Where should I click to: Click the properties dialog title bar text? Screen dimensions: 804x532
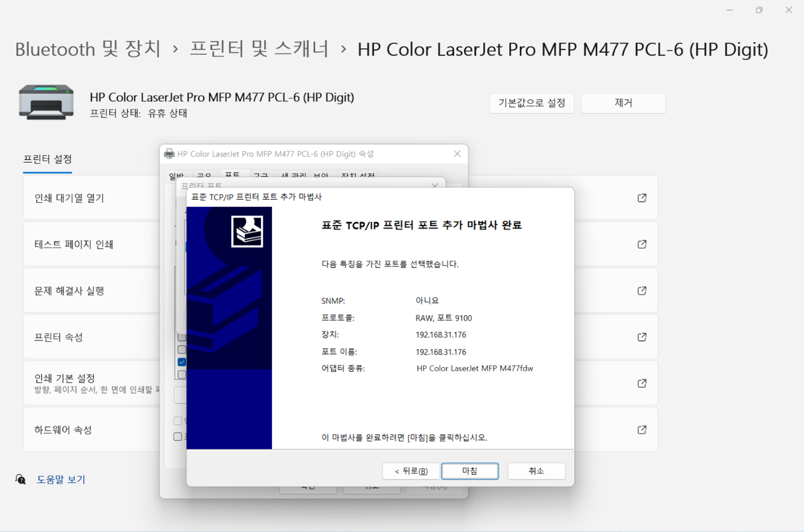pos(275,154)
